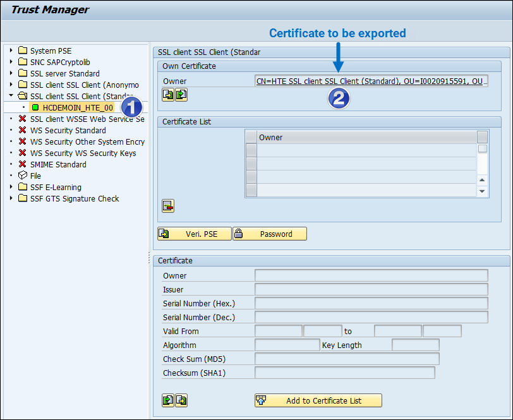513x420 pixels.
Task: Click the cube icon beside File
Action: point(23,176)
